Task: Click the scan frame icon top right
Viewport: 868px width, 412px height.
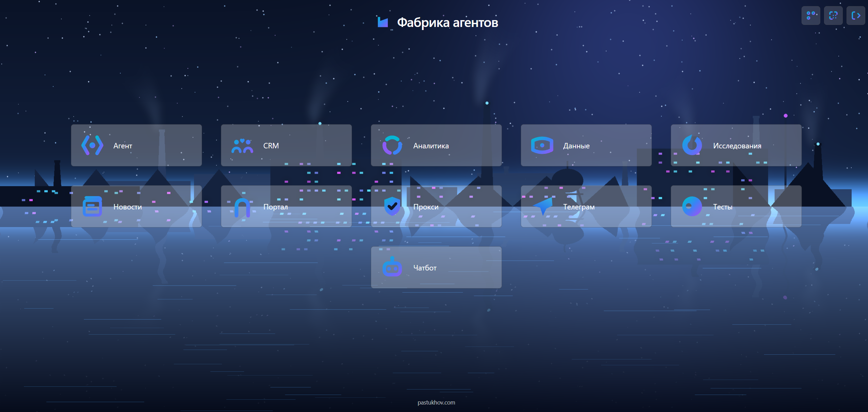Action: coord(833,15)
